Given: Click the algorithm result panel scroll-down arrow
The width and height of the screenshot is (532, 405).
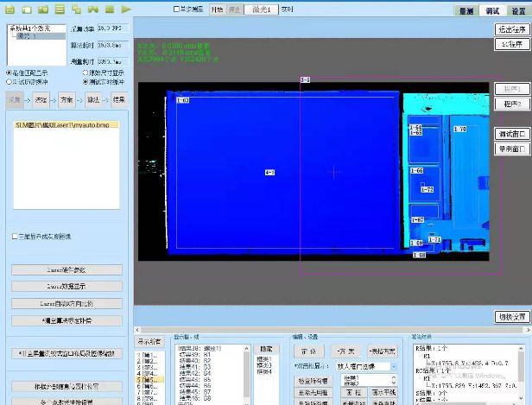Looking at the screenshot, I should coord(521,398).
